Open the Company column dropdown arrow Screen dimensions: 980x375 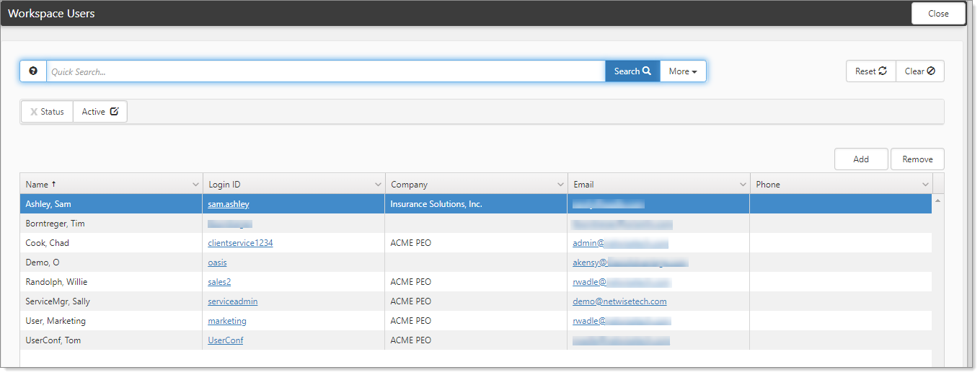tap(560, 185)
